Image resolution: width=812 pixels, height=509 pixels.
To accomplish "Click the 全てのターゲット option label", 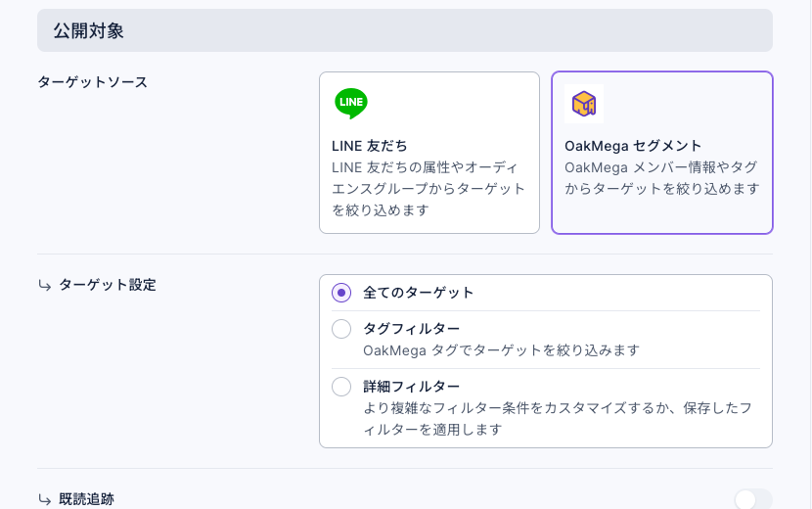I will 419,293.
